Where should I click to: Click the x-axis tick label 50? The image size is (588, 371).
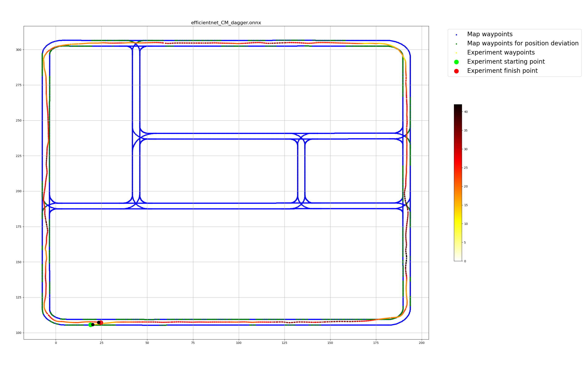(147, 343)
